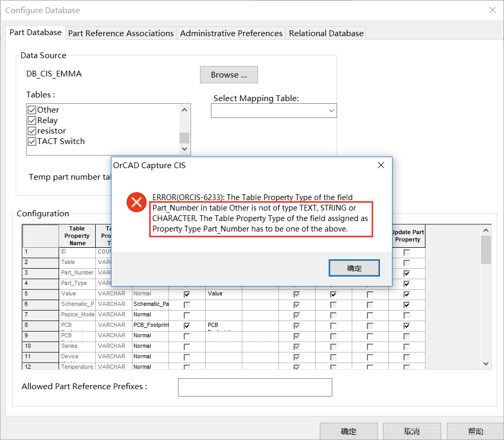Click the Tables list scrollbar thumb
Viewport: 504px width, 440px height.
pyautogui.click(x=185, y=138)
